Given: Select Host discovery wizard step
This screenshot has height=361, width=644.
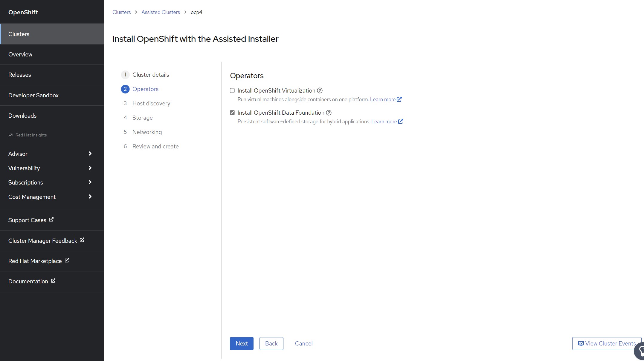Looking at the screenshot, I should 151,103.
